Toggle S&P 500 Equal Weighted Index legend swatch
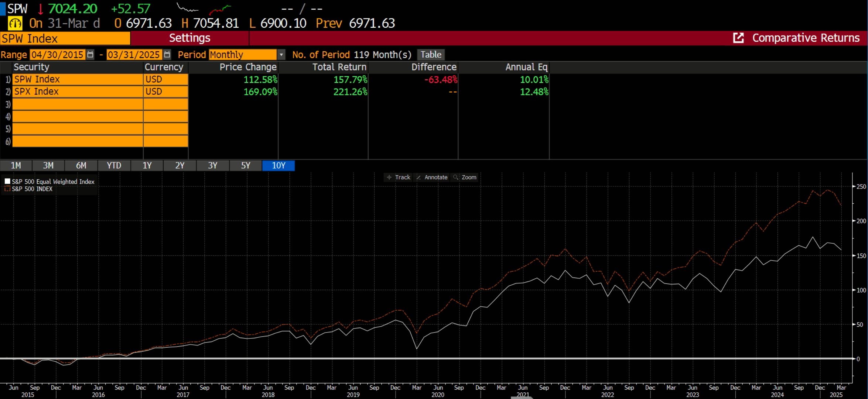 [x=7, y=181]
